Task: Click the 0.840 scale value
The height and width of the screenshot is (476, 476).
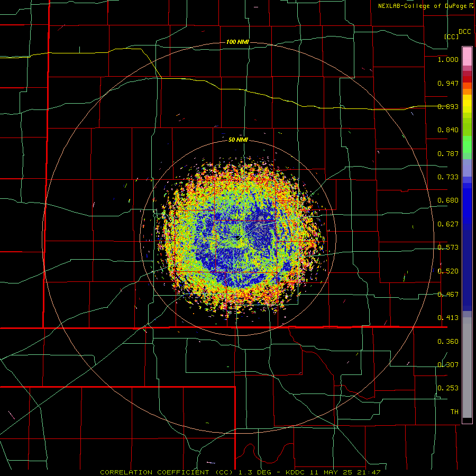Action: (x=448, y=130)
